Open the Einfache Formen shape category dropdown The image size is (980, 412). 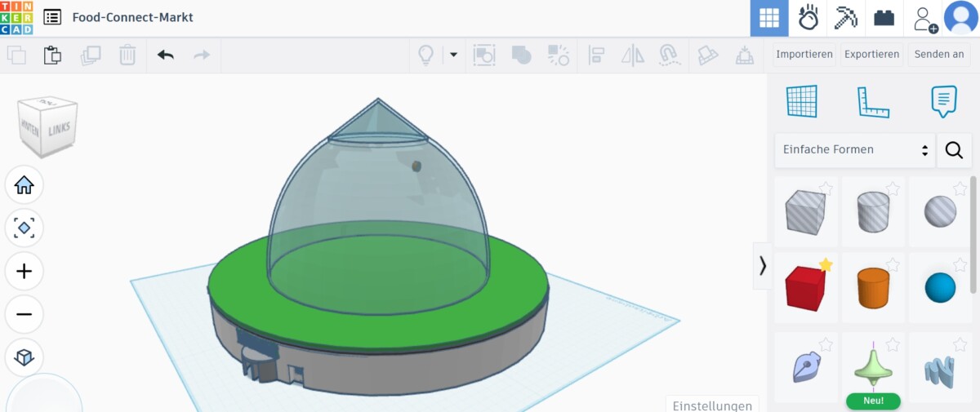click(854, 150)
